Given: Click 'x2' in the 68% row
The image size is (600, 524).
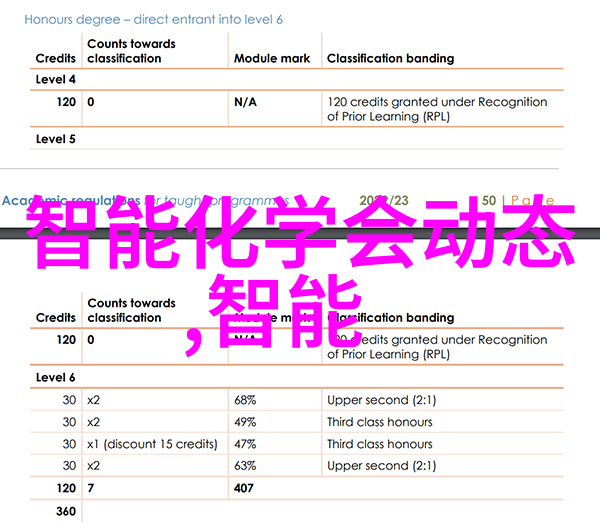Looking at the screenshot, I should (94, 400).
